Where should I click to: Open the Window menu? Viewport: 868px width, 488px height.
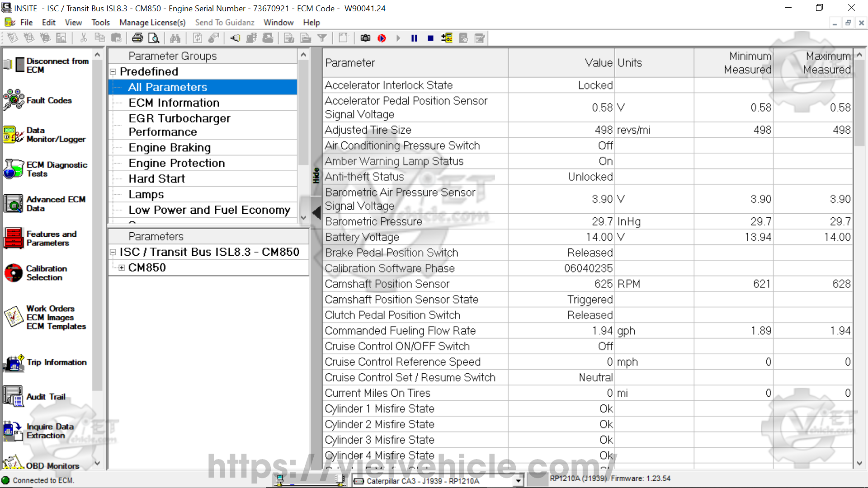tap(278, 23)
